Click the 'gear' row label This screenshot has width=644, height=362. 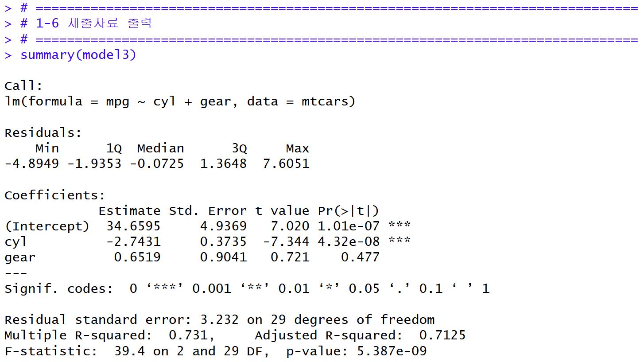(x=20, y=258)
